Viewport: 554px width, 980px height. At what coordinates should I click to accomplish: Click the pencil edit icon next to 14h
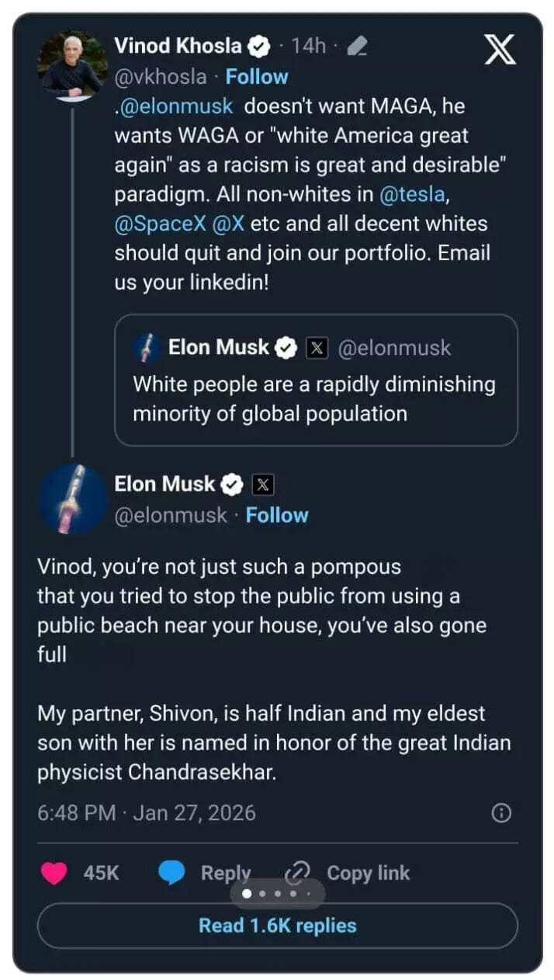[356, 46]
